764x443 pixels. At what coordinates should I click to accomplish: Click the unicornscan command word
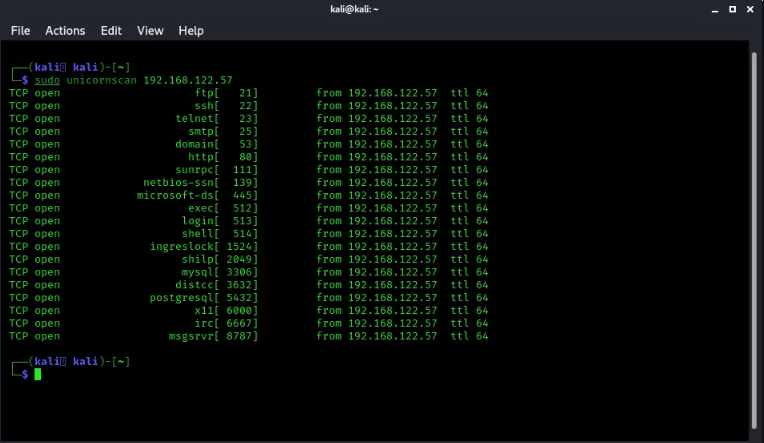click(x=101, y=80)
